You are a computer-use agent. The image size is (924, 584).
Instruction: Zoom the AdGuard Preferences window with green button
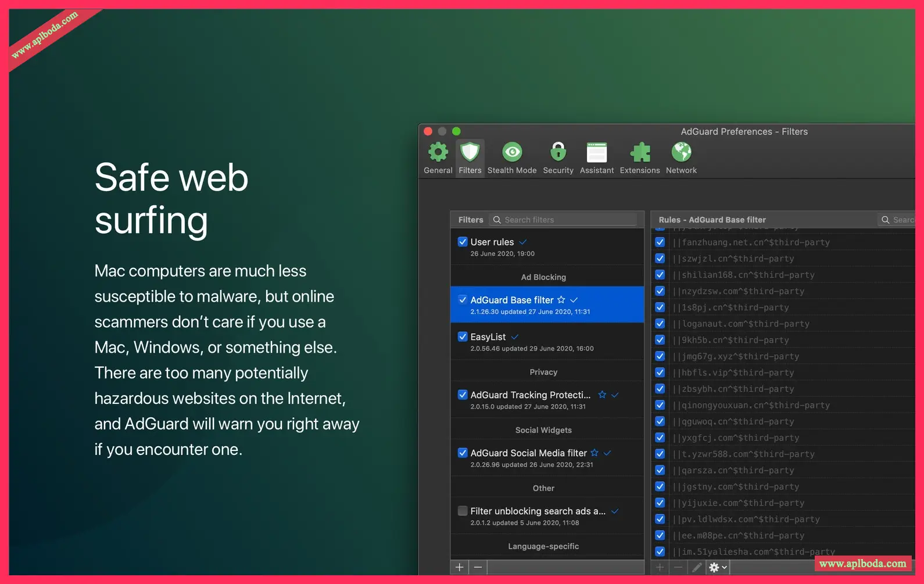pos(456,131)
